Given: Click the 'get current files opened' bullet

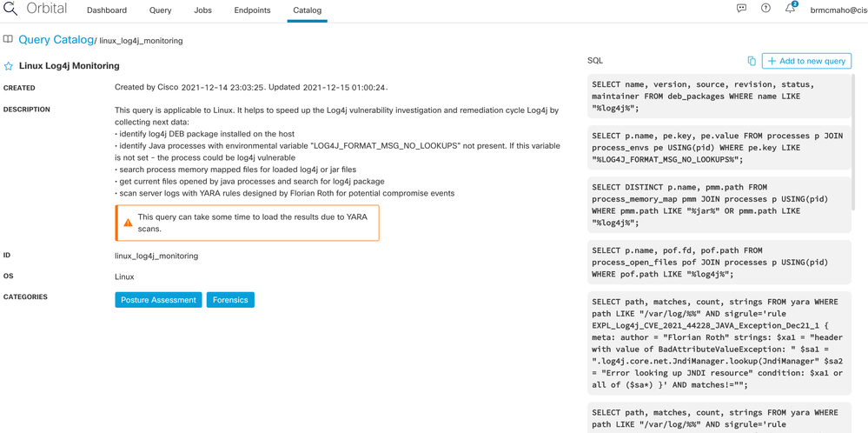Looking at the screenshot, I should [249, 182].
